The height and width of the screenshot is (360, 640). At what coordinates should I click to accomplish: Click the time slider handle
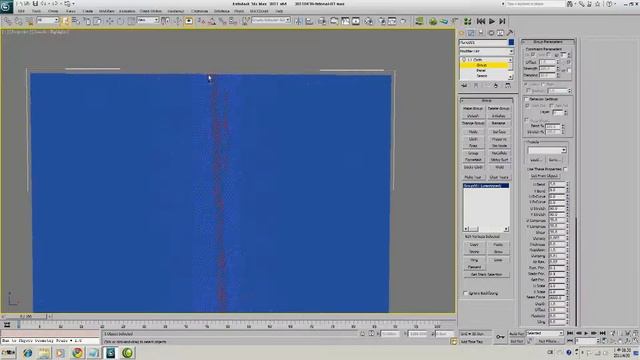[x=26, y=316]
